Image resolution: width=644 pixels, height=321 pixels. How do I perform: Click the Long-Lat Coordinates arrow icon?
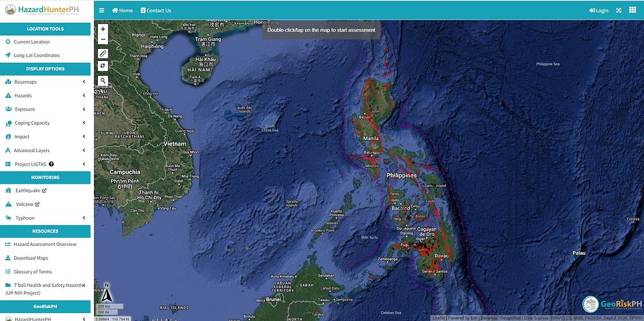(8, 55)
